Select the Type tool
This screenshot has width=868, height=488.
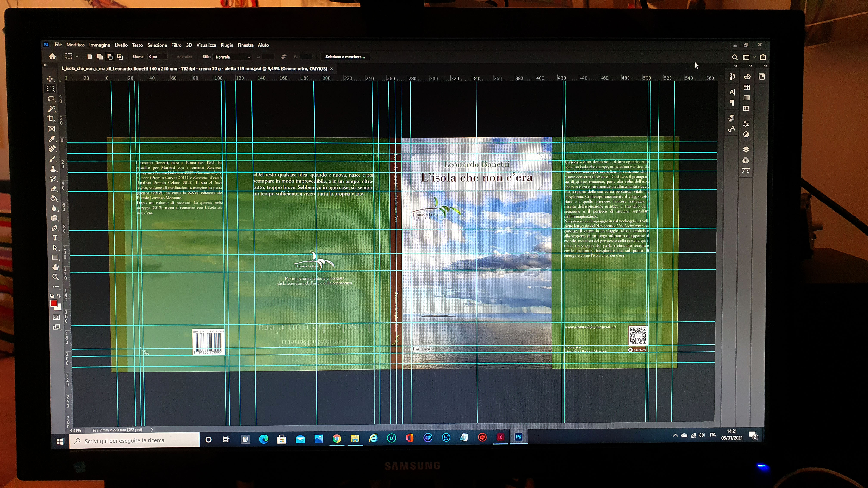[55, 238]
